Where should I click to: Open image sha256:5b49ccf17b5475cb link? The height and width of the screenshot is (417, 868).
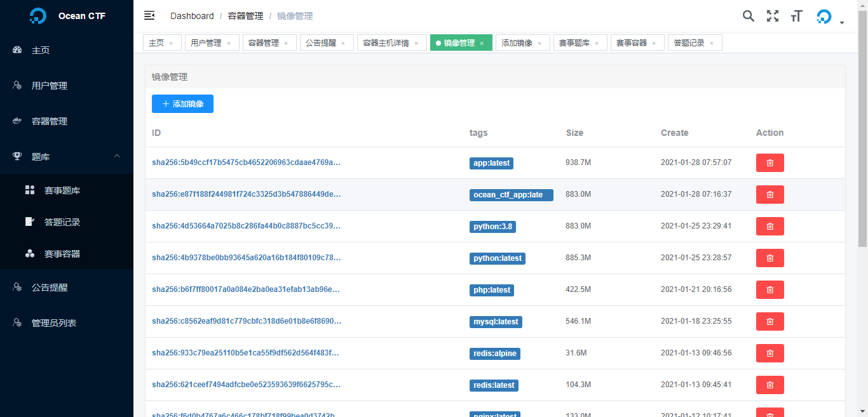(x=246, y=162)
